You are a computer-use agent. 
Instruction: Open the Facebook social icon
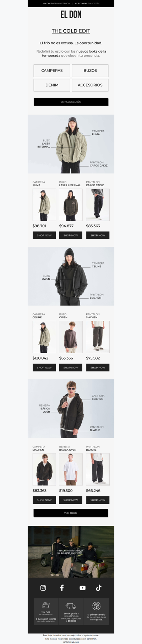(x=62, y=588)
